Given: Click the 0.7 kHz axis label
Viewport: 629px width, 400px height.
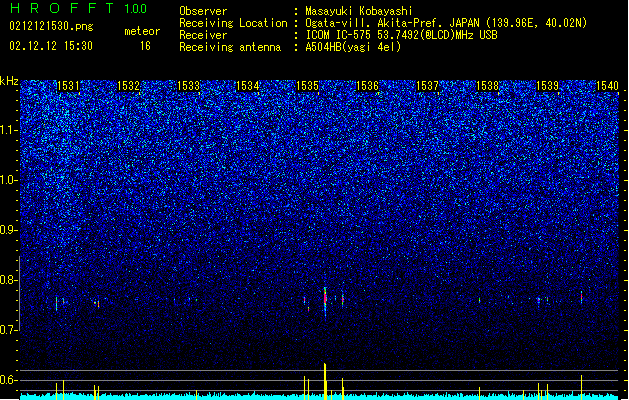Looking at the screenshot, I should pos(9,330).
